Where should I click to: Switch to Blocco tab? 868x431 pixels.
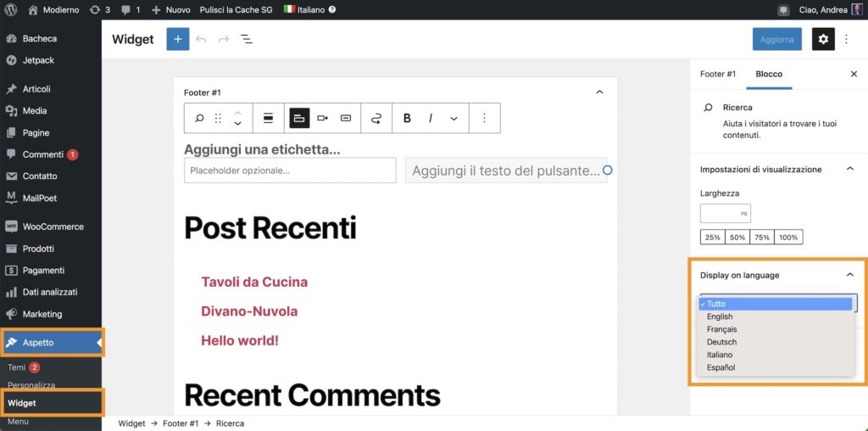(x=769, y=74)
